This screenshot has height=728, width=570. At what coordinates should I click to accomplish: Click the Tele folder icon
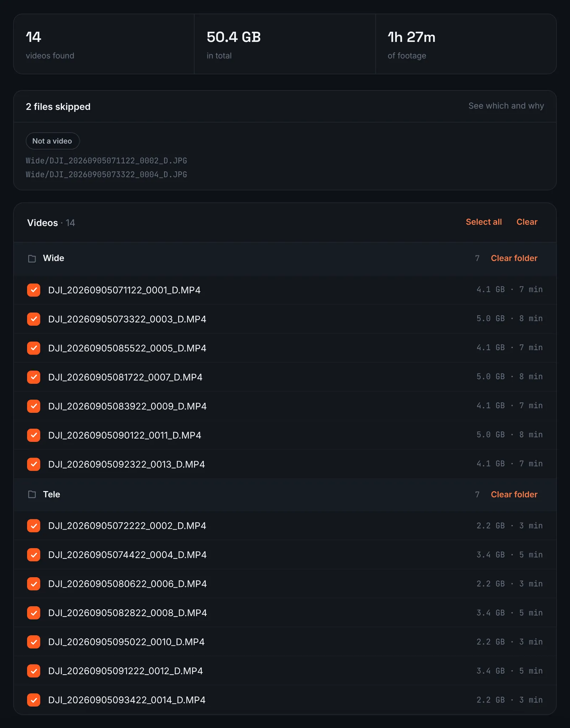32,494
